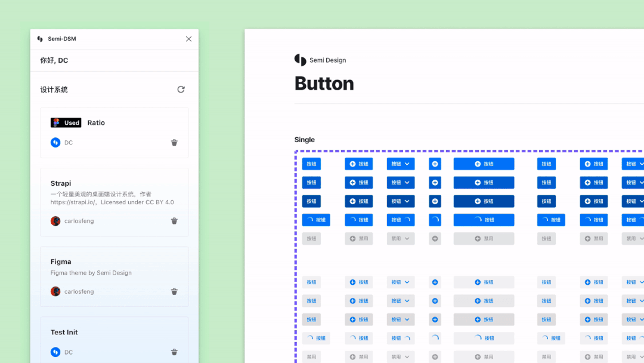Click the trash icon on the Strapi card
Viewport: 644px width, 363px height.
pyautogui.click(x=174, y=221)
